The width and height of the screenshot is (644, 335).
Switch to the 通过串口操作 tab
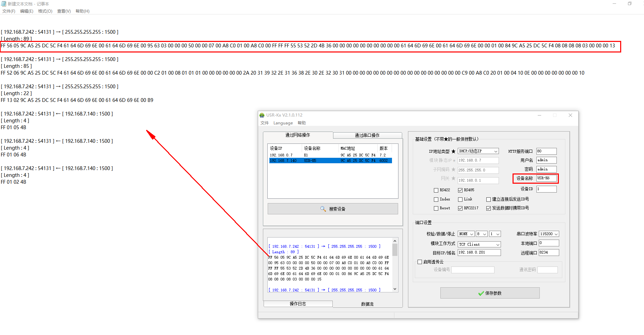coord(367,135)
